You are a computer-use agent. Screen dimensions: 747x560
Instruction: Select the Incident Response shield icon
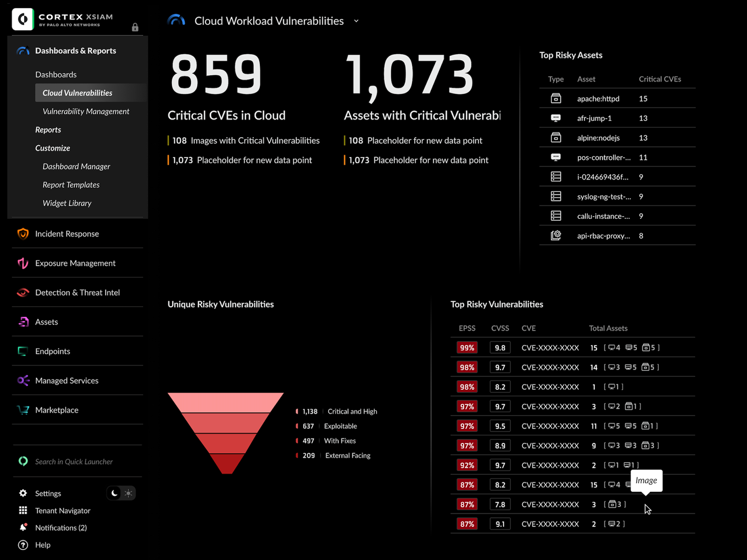click(23, 234)
